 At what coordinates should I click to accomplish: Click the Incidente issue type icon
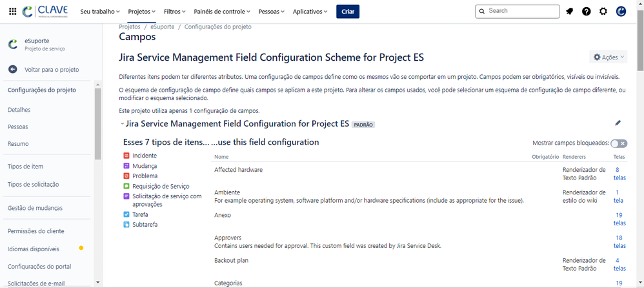pos(126,156)
